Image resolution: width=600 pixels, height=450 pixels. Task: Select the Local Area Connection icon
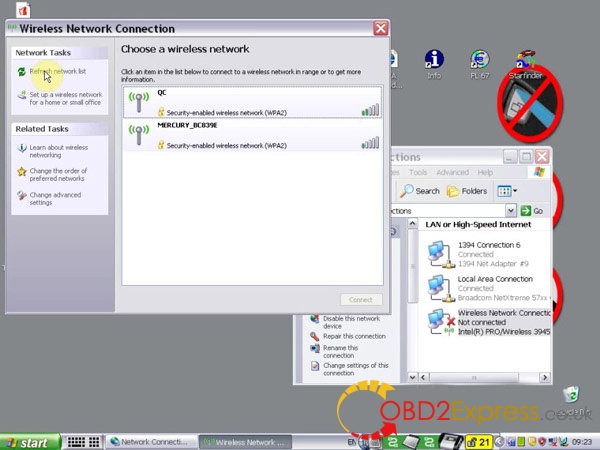[x=438, y=286]
